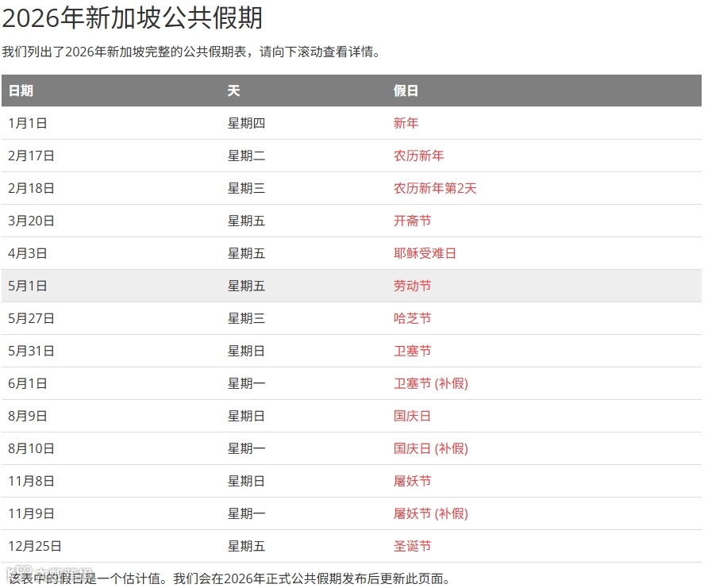Select the 假日 column header
The image size is (708, 588).
[x=406, y=90]
